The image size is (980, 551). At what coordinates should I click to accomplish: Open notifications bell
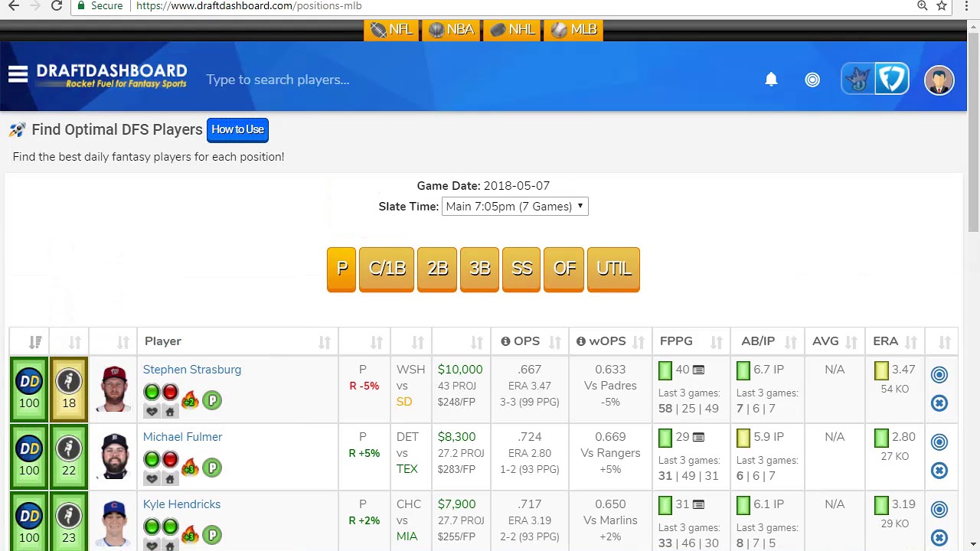[771, 79]
